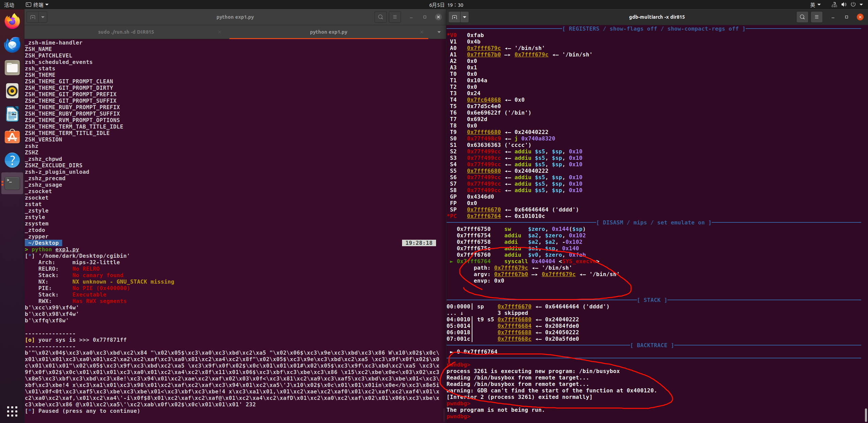Image resolution: width=868 pixels, height=423 pixels.
Task: Click 'The program is not being run.' message
Action: pyautogui.click(x=496, y=410)
